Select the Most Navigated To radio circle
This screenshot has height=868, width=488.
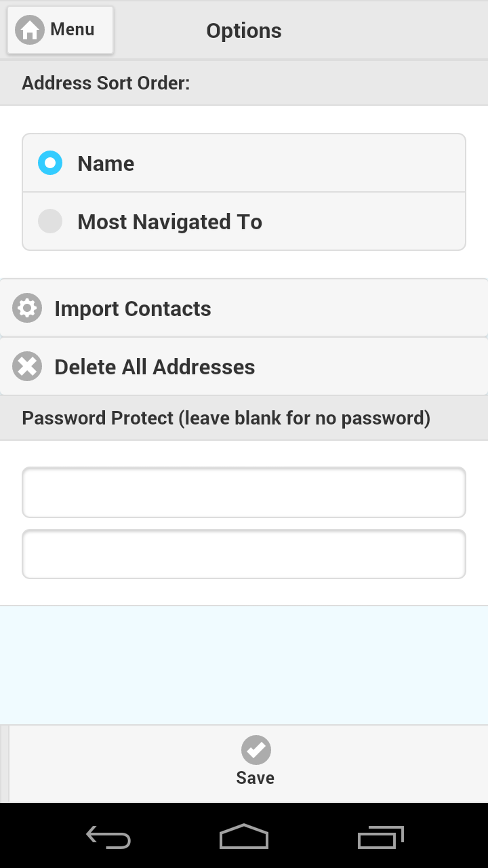point(50,221)
